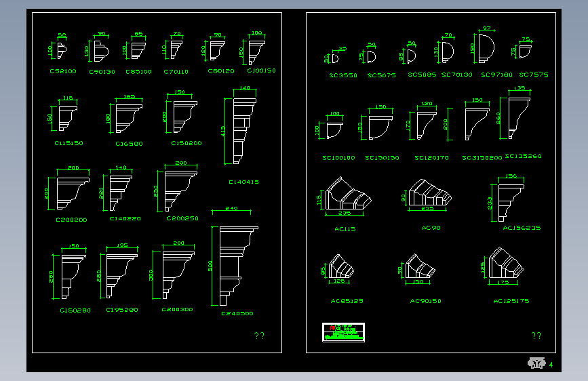Select the SC5075 label text
The image size is (588, 381).
(381, 75)
